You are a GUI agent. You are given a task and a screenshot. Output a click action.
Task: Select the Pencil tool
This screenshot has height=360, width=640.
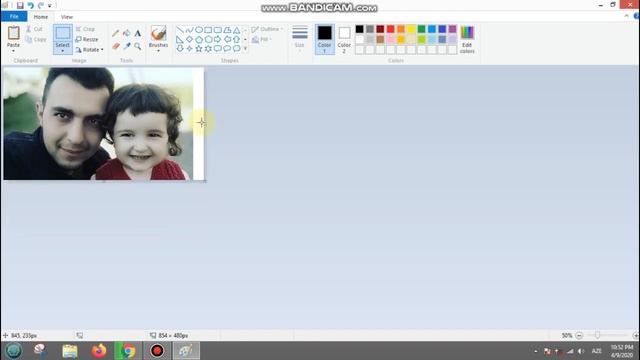tap(116, 33)
